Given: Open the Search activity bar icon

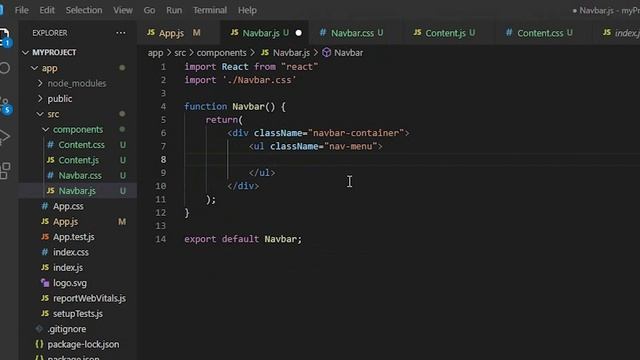Looking at the screenshot, I should point(4,68).
